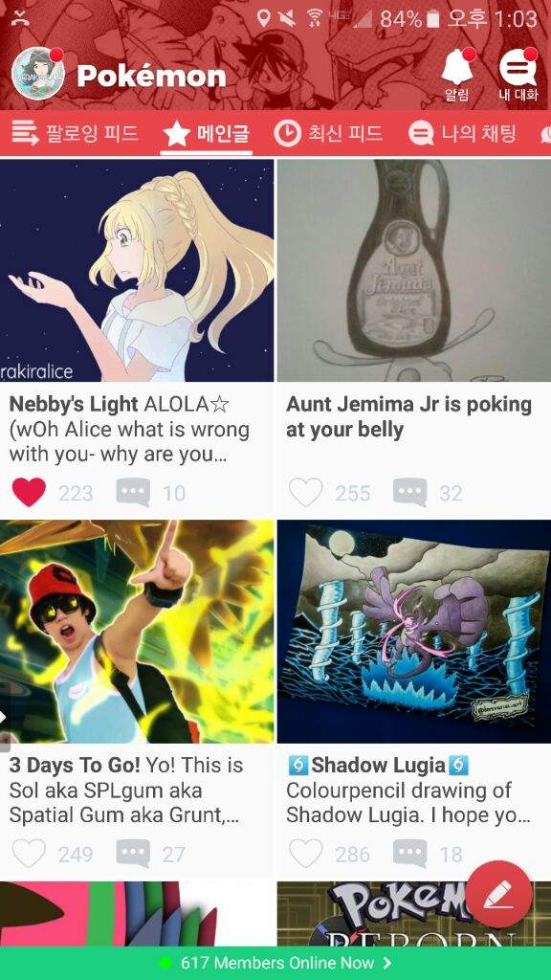Image resolution: width=551 pixels, height=980 pixels.
Task: Select the 나의 채팅 tab
Action: (462, 133)
